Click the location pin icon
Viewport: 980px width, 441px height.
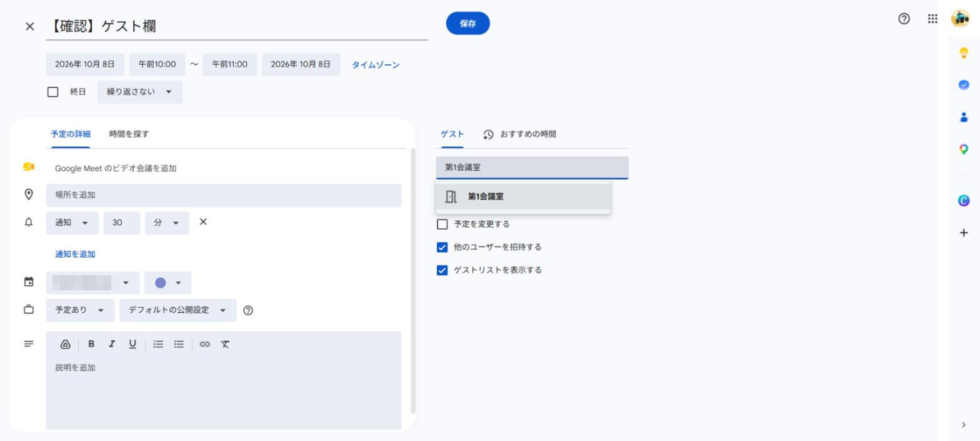[x=29, y=195]
